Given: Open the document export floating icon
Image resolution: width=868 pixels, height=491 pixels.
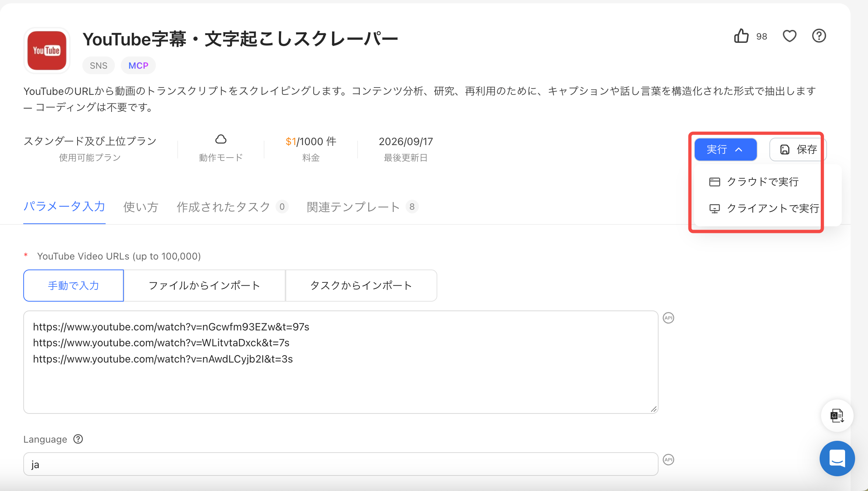Looking at the screenshot, I should pyautogui.click(x=837, y=416).
